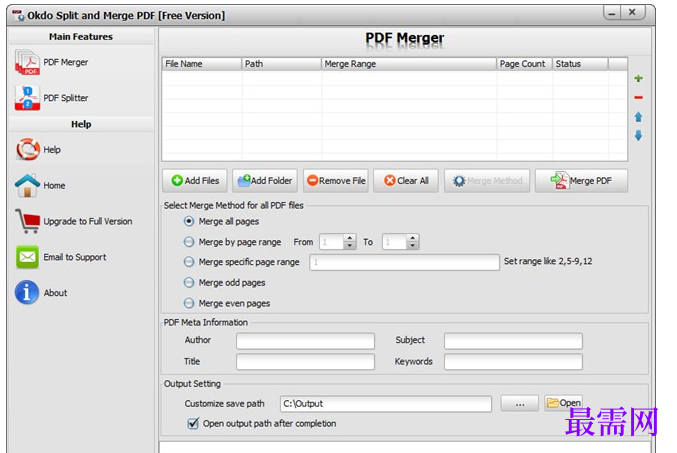Click the From page number field
Screen dimensions: 677x453
332,242
